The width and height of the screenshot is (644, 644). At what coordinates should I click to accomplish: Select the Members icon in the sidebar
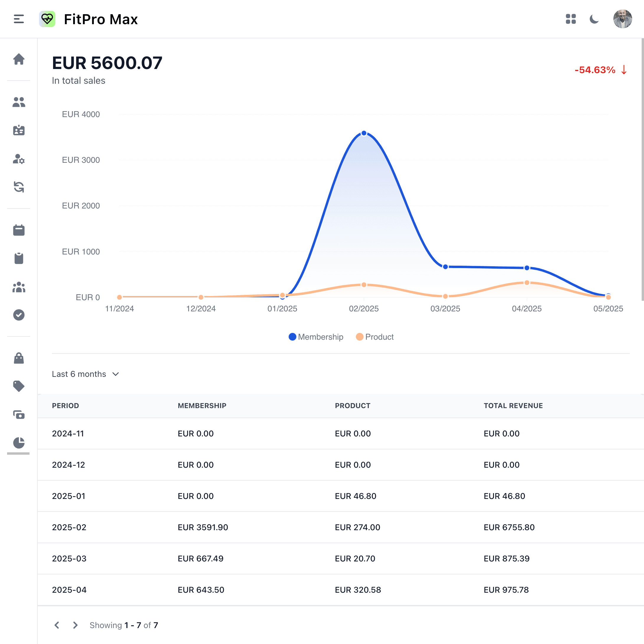click(x=19, y=102)
